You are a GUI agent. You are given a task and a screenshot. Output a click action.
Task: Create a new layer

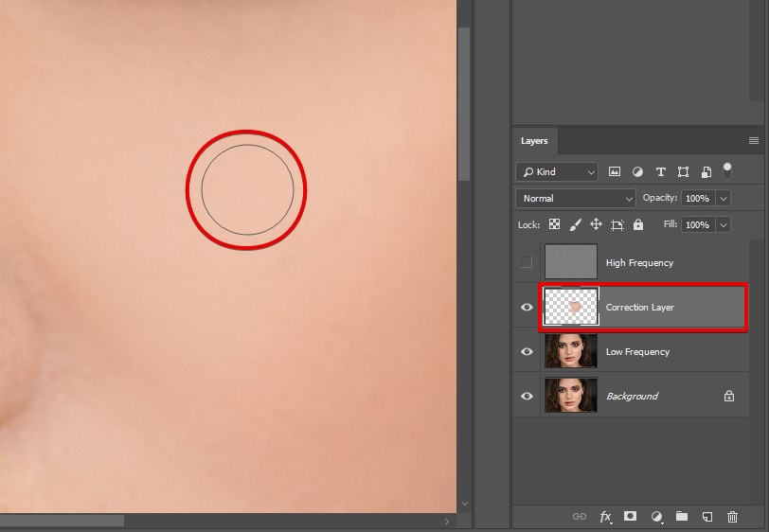click(706, 517)
